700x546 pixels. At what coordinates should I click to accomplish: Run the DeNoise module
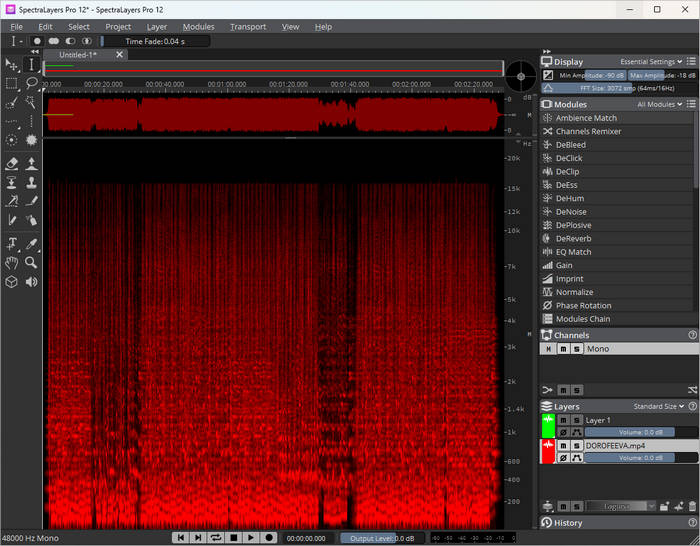point(570,212)
